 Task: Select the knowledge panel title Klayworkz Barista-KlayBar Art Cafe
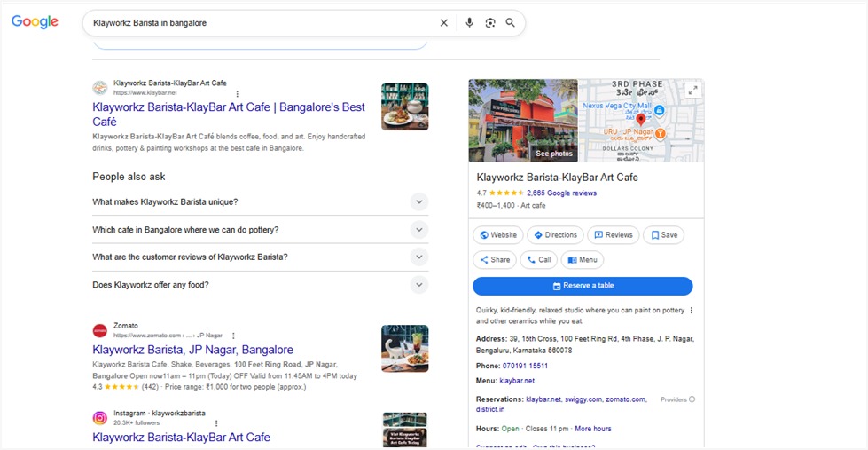(x=557, y=178)
